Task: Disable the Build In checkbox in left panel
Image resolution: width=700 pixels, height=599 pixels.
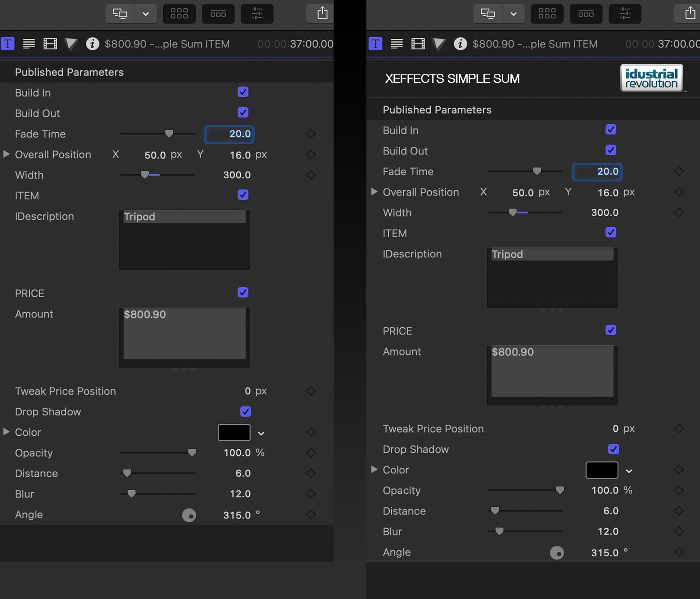Action: [x=243, y=92]
